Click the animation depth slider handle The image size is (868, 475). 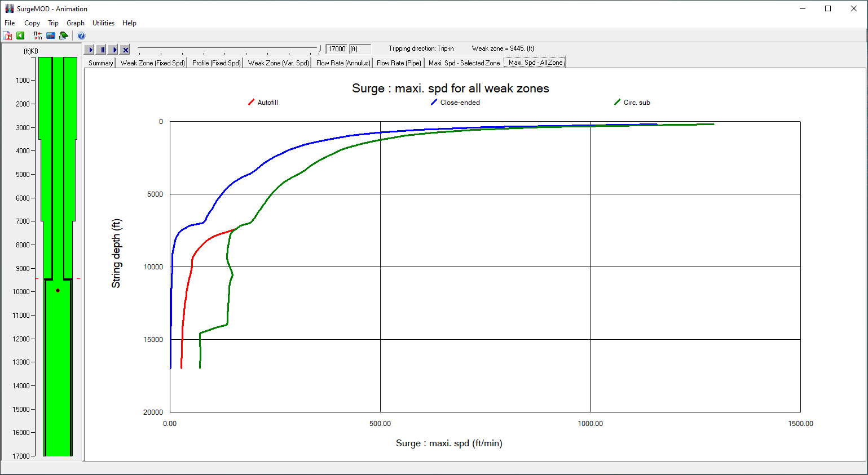(x=320, y=49)
